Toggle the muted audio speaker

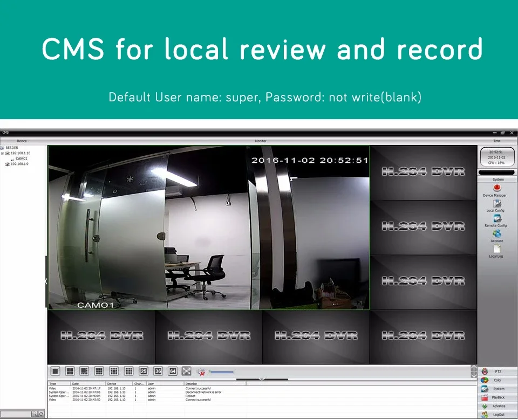pyautogui.click(x=201, y=371)
